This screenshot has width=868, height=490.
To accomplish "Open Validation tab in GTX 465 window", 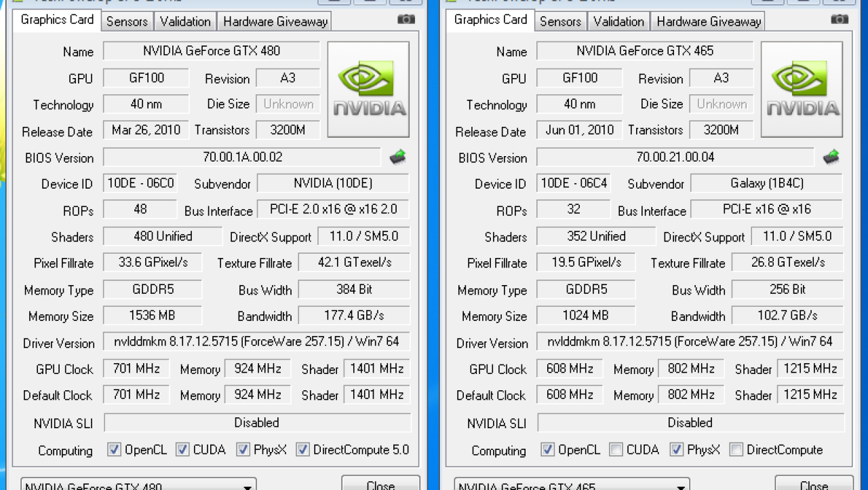I will pyautogui.click(x=618, y=21).
